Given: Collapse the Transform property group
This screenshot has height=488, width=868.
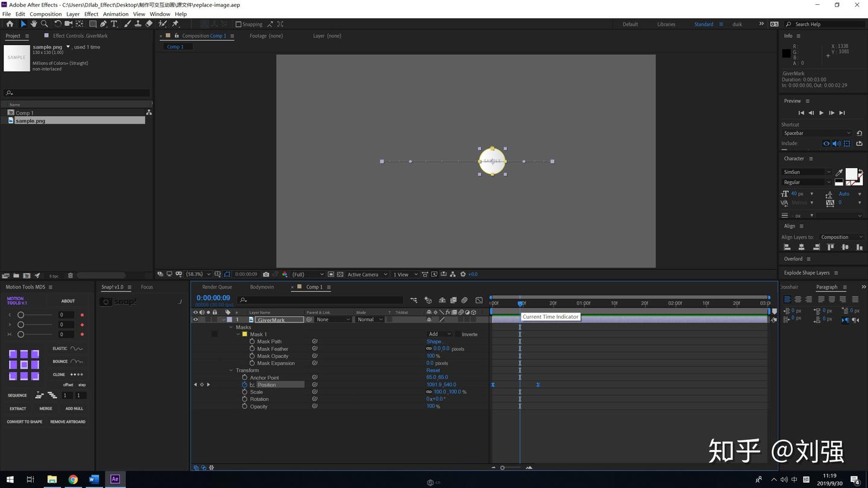Looking at the screenshot, I should (x=231, y=371).
